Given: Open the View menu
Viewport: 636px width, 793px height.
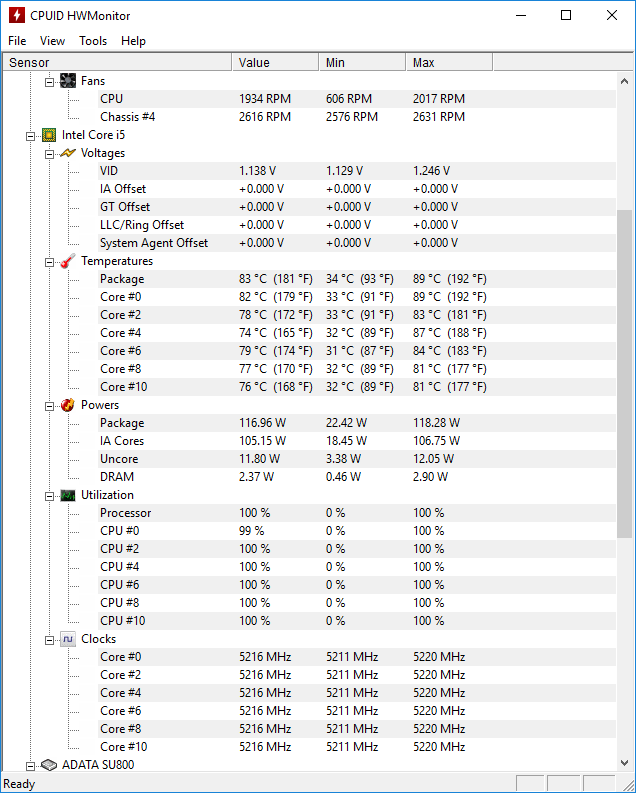Looking at the screenshot, I should point(52,41).
